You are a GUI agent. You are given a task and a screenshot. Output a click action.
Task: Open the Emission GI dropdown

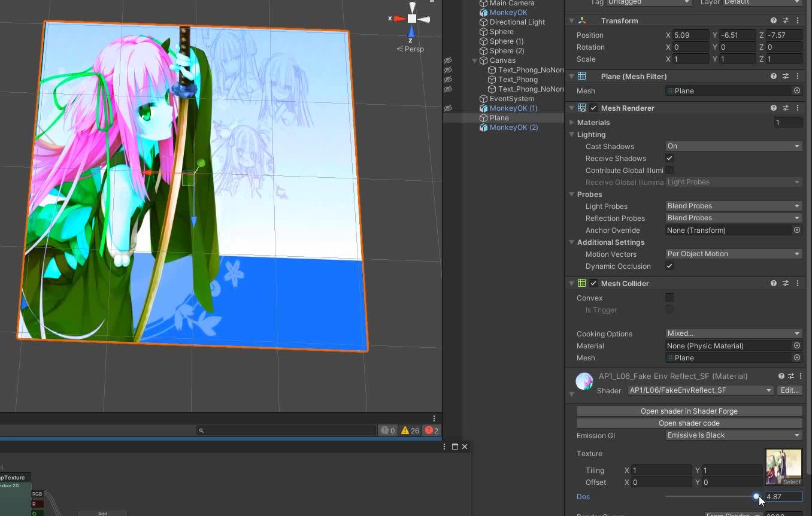(x=733, y=435)
